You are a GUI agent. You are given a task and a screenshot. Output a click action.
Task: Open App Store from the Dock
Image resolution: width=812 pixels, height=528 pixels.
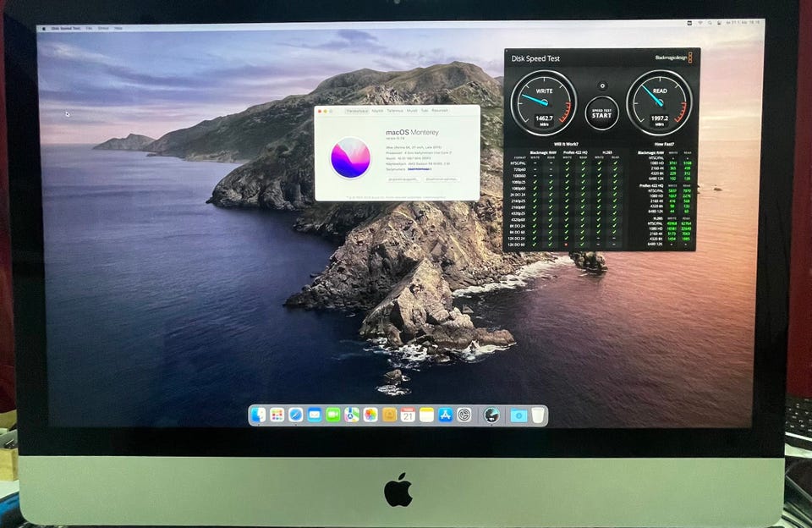[x=446, y=415]
